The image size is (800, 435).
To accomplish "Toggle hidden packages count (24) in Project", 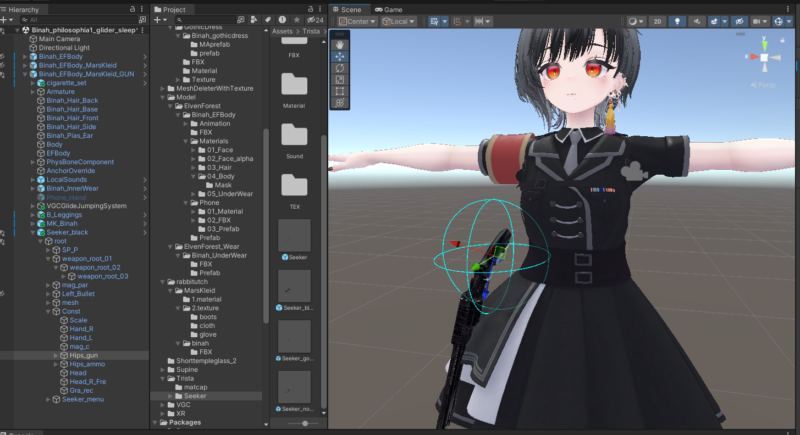I will [x=315, y=20].
